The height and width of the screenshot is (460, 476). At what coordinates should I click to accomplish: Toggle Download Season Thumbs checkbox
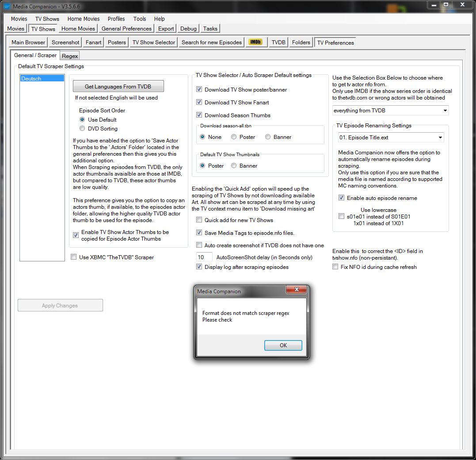point(199,115)
